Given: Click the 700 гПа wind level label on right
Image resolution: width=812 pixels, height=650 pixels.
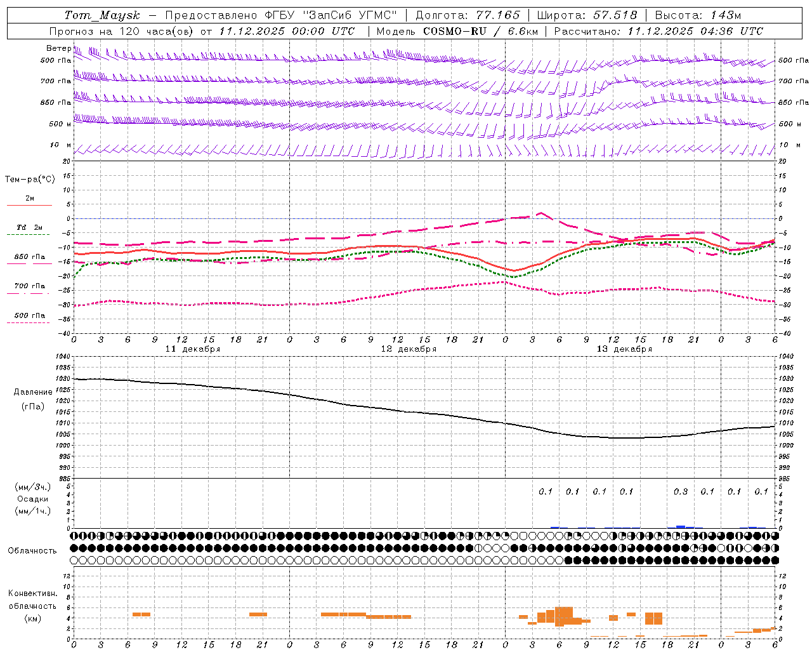Looking at the screenshot, I should click(x=794, y=81).
